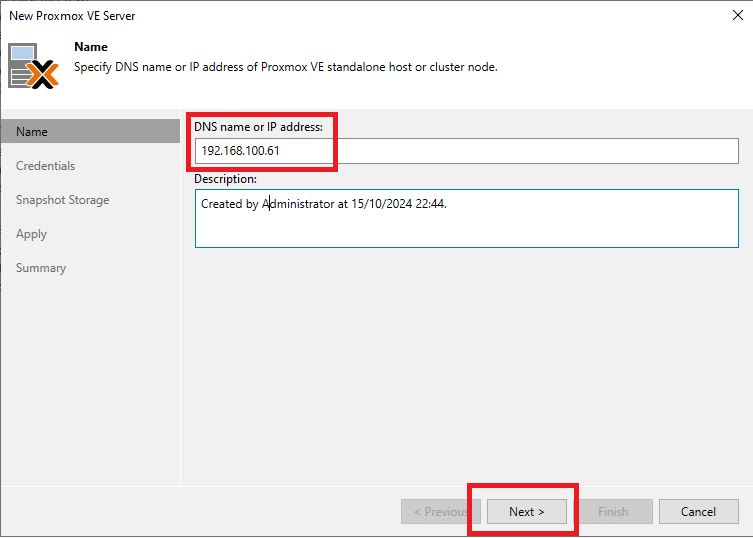Click the 'New Proxmox VE Server' window title

click(x=72, y=16)
